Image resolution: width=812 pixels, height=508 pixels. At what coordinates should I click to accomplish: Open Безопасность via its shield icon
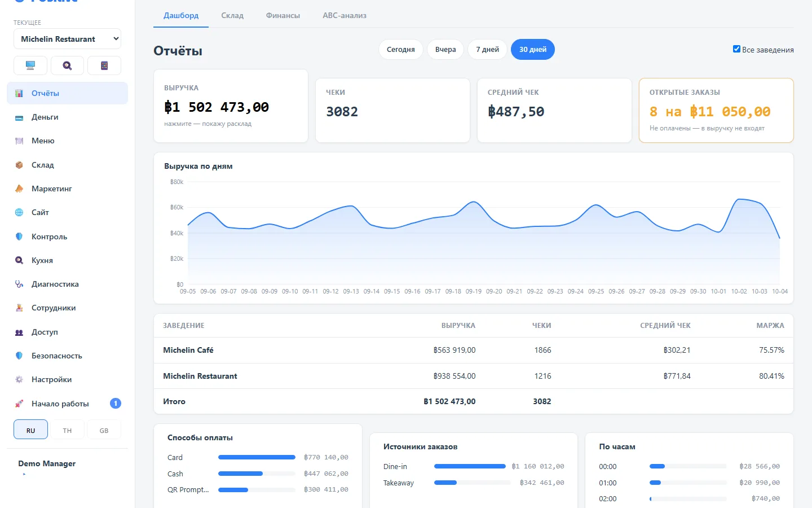19,356
